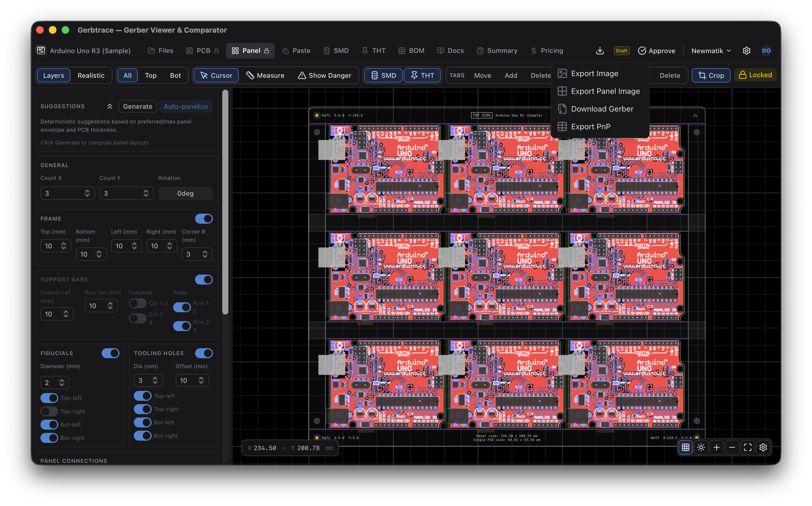Viewport: 812px width, 506px height.
Task: Click the fit-to-screen icon
Action: pos(748,447)
